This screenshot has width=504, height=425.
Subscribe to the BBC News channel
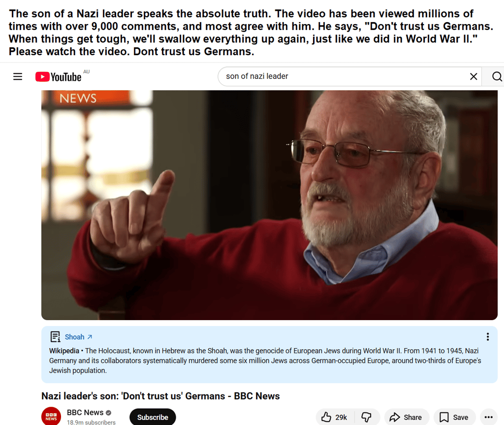pyautogui.click(x=153, y=417)
